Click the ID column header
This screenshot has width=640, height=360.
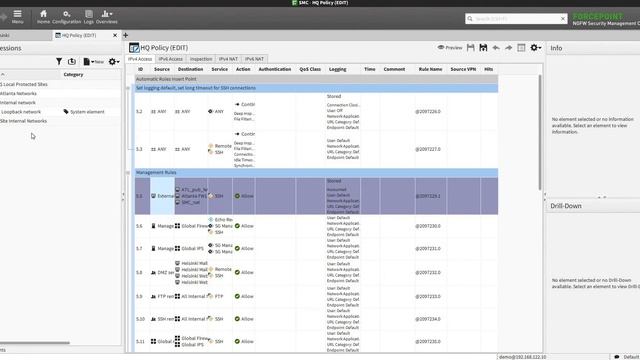(x=140, y=69)
